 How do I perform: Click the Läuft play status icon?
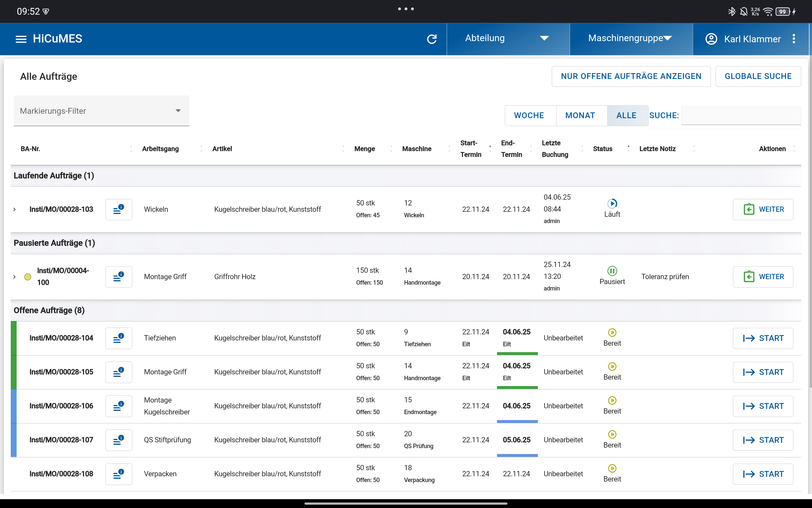point(612,203)
